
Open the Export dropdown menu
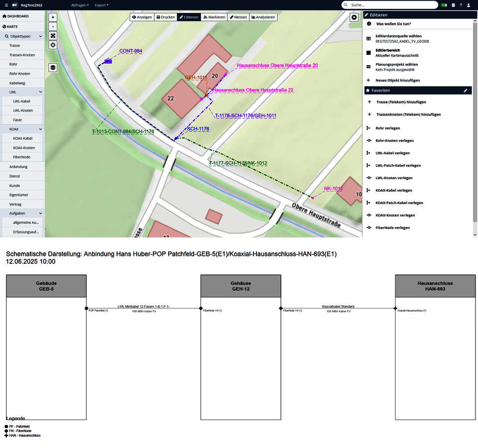(101, 5)
